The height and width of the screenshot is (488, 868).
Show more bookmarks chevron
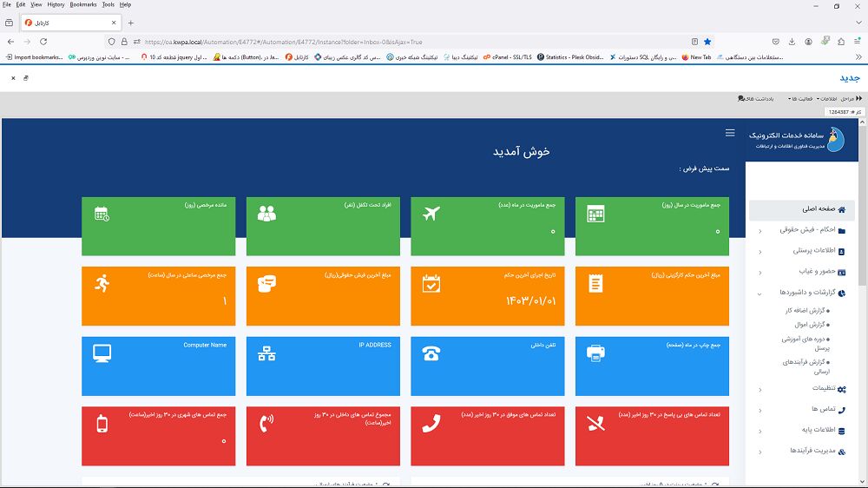pyautogui.click(x=858, y=57)
